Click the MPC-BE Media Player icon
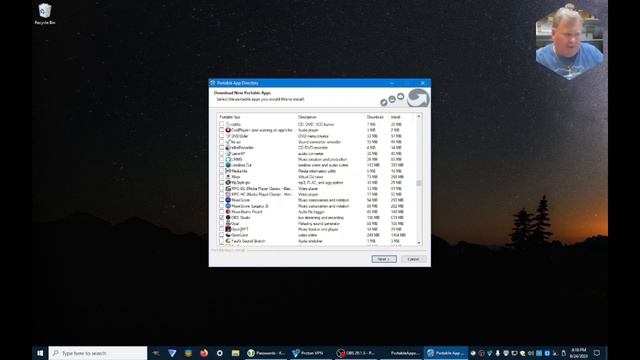 228,189
